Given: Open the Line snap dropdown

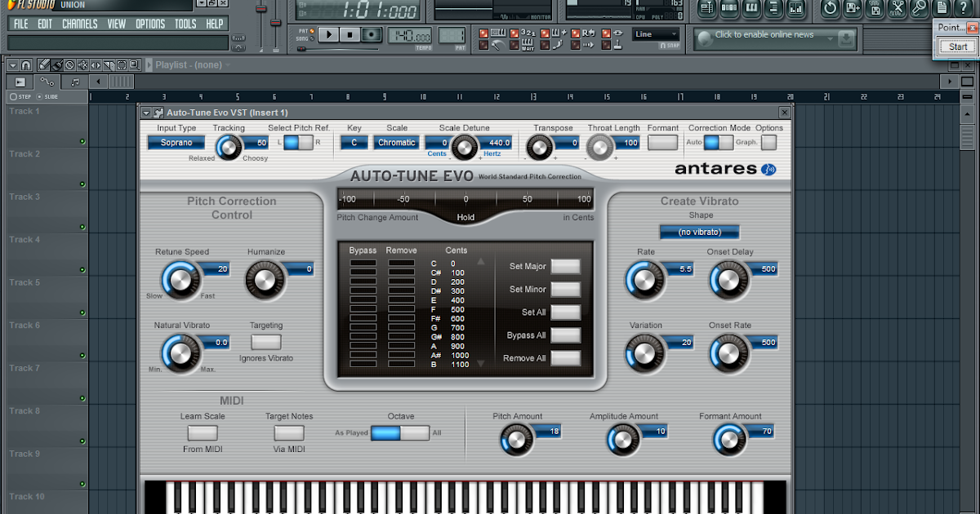Looking at the screenshot, I should (x=656, y=34).
